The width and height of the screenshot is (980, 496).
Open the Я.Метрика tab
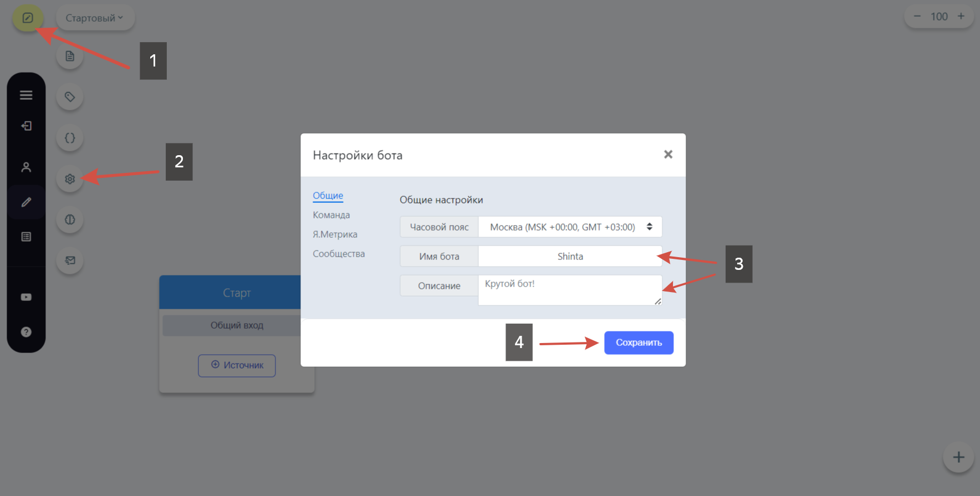(335, 234)
